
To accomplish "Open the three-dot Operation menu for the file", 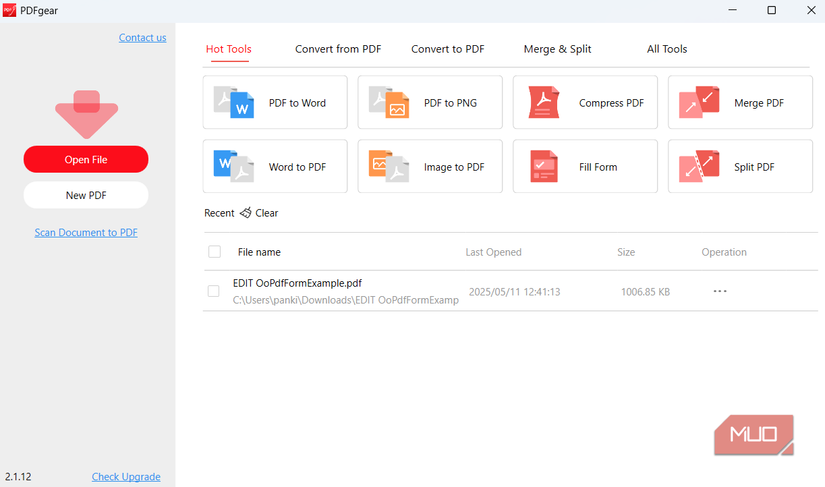I will (719, 291).
